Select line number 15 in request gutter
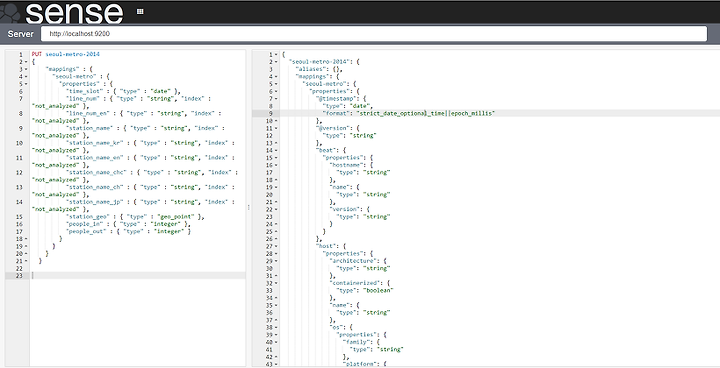This screenshot has width=720, height=368. [20, 216]
